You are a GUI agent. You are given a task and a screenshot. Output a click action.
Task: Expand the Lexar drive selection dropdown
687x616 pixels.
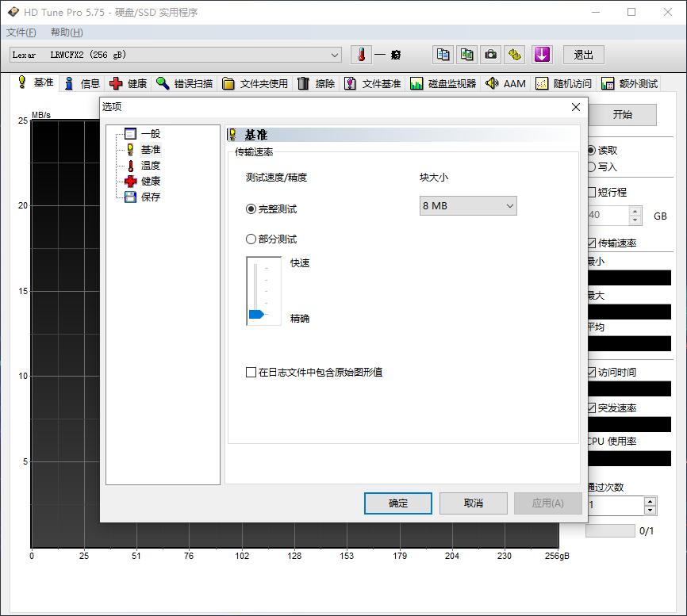pyautogui.click(x=335, y=55)
